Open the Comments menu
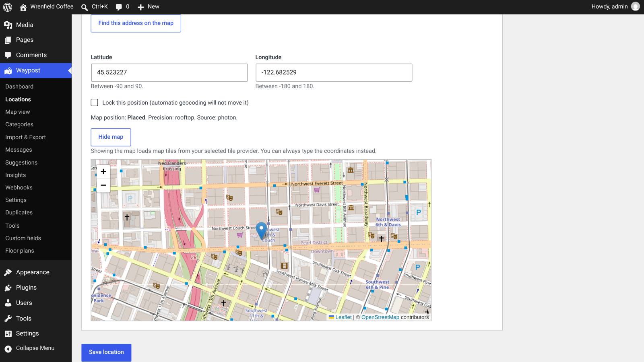The image size is (644, 362). point(36,55)
